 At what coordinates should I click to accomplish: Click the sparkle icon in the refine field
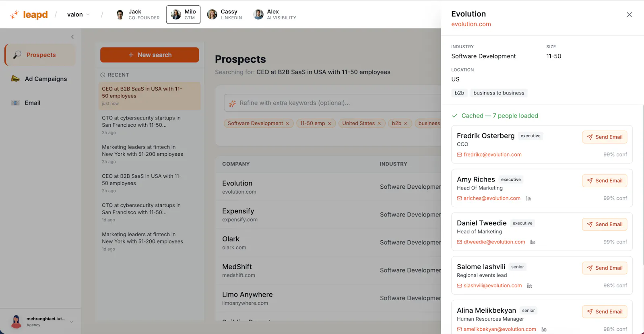click(232, 103)
